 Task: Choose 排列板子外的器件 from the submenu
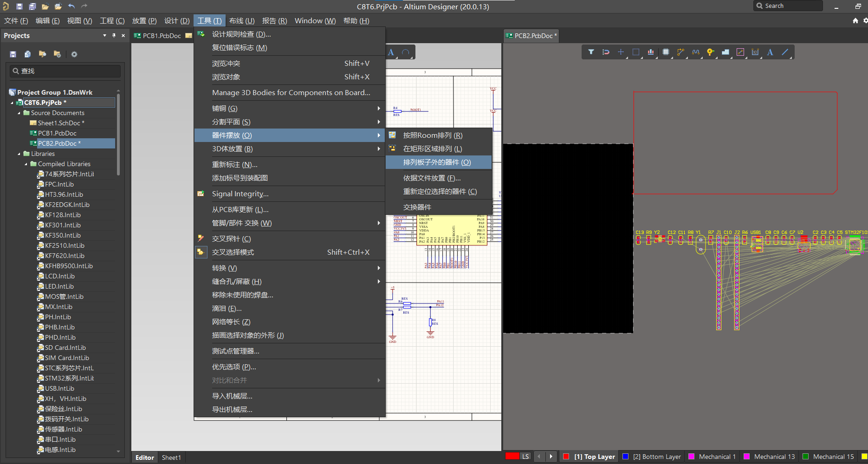point(438,162)
